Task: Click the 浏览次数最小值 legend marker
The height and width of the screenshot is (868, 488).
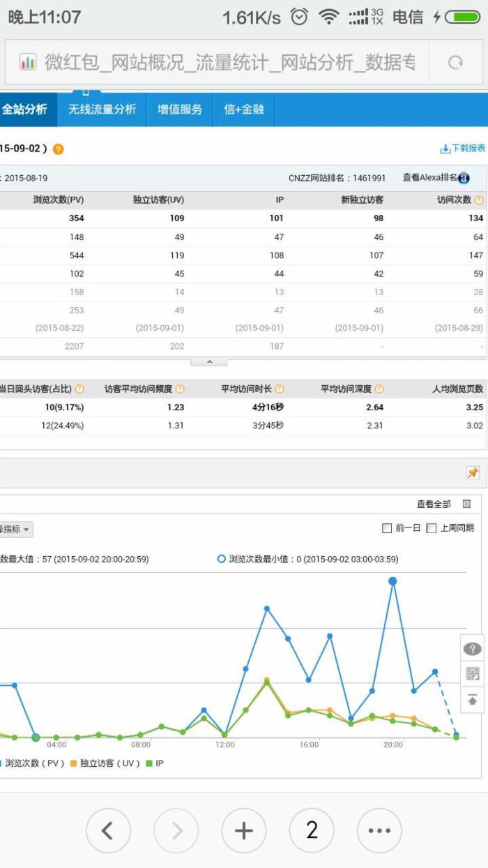Action: tap(222, 559)
